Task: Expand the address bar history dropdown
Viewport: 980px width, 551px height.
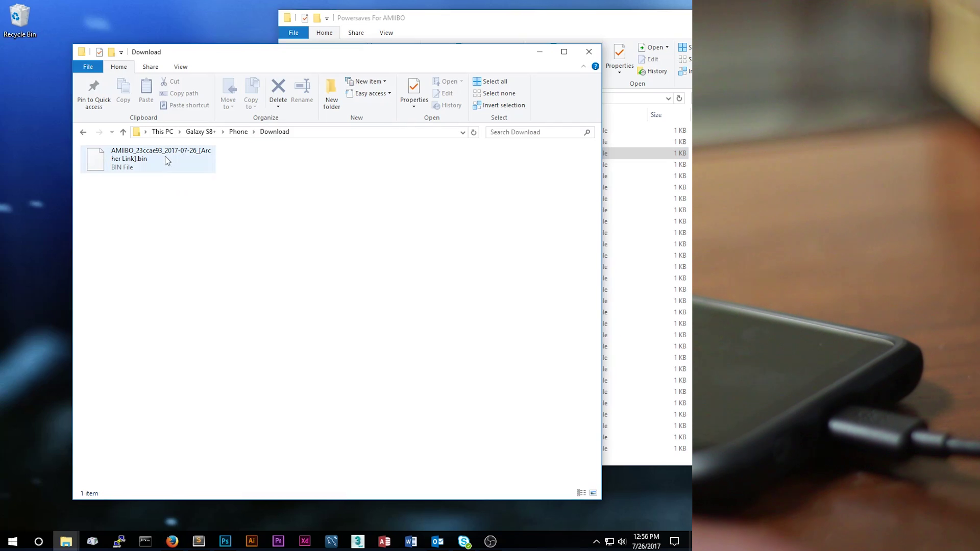Action: coord(462,132)
